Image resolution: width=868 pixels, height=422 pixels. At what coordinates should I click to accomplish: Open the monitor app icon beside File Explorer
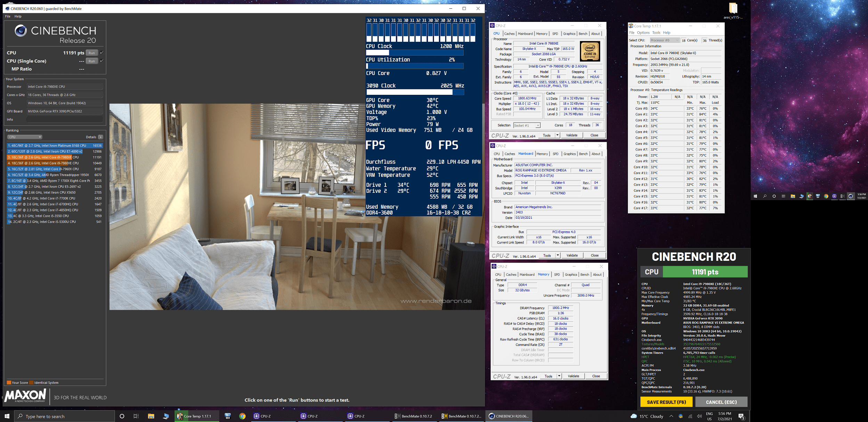pyautogui.click(x=166, y=416)
